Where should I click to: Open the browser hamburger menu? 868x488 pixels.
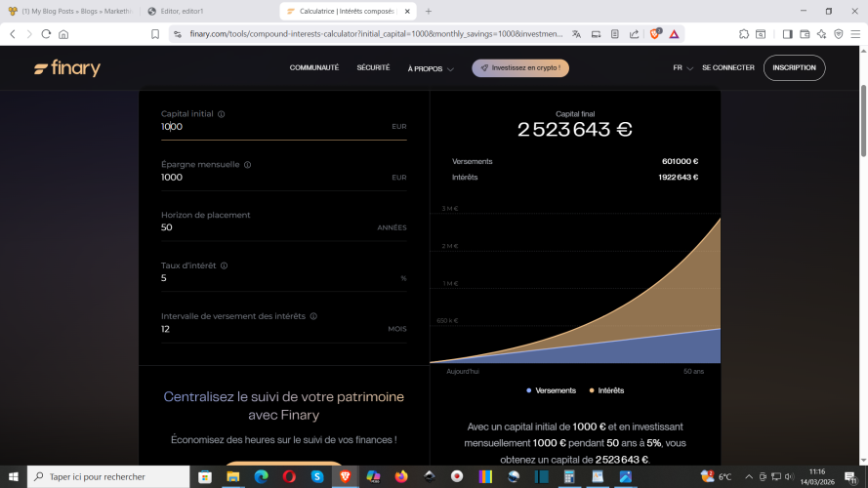[x=854, y=33]
